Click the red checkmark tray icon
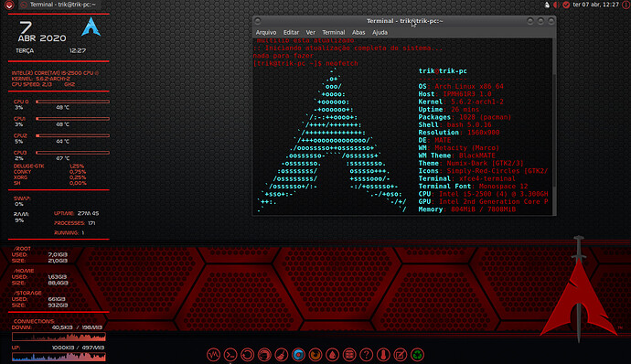This screenshot has height=364, width=631. (x=566, y=5)
